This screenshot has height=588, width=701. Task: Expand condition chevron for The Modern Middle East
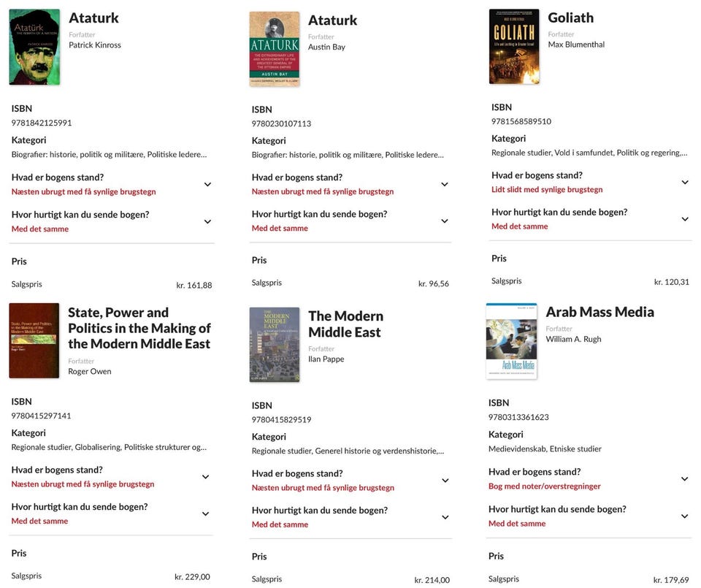[x=445, y=481]
